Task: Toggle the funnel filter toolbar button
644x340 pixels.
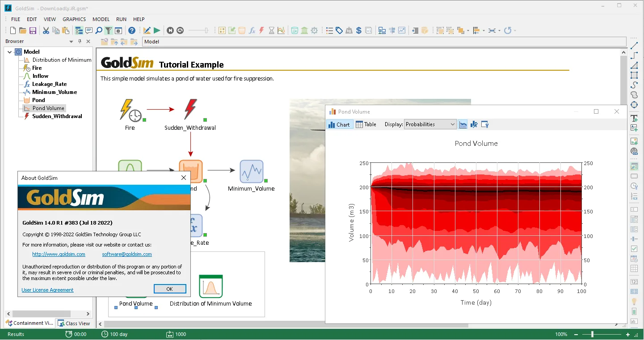Action: (x=109, y=30)
